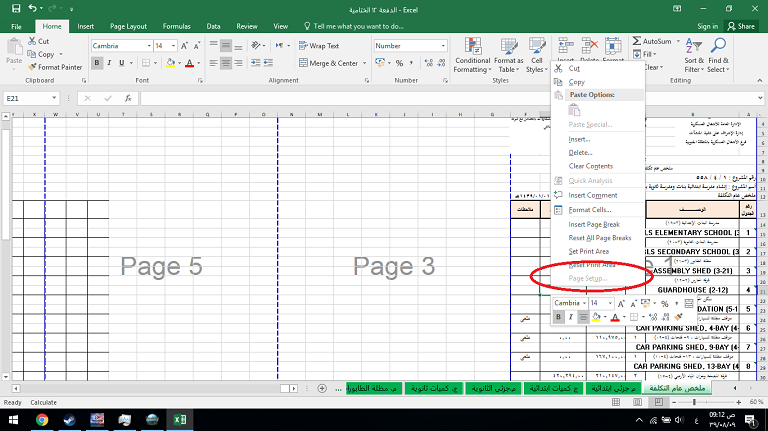768x431 pixels.
Task: Collapse the ribbon with the chevron
Action: (760, 80)
